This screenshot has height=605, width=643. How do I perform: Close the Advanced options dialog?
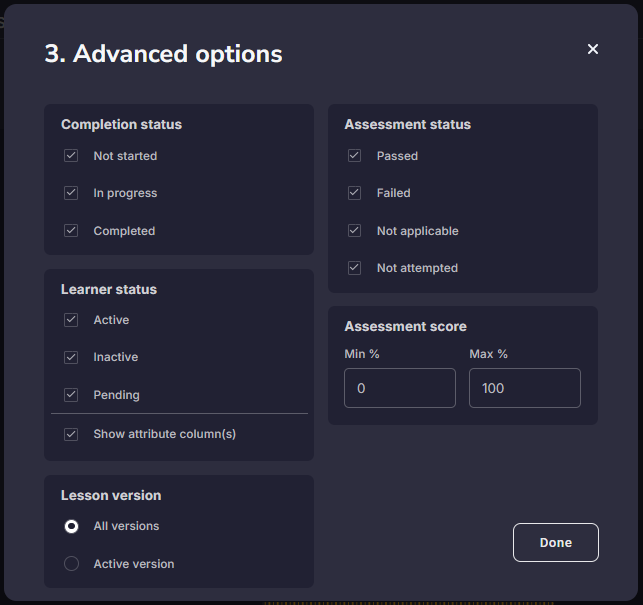tap(593, 49)
